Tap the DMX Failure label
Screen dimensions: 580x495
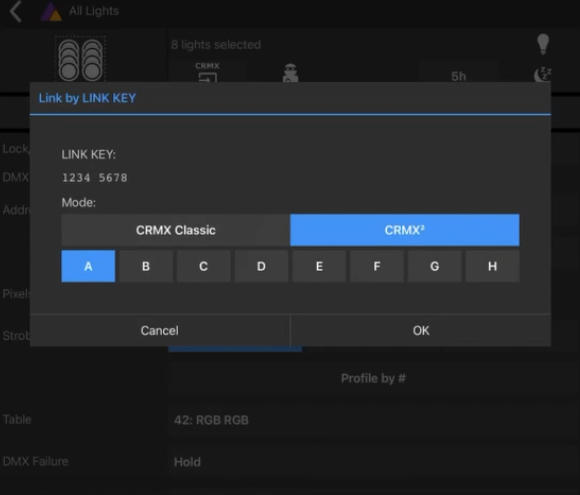pyautogui.click(x=36, y=461)
